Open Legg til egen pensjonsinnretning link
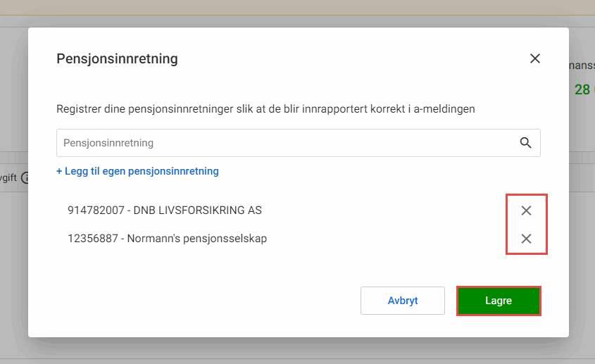The height and width of the screenshot is (364, 595). click(x=142, y=171)
